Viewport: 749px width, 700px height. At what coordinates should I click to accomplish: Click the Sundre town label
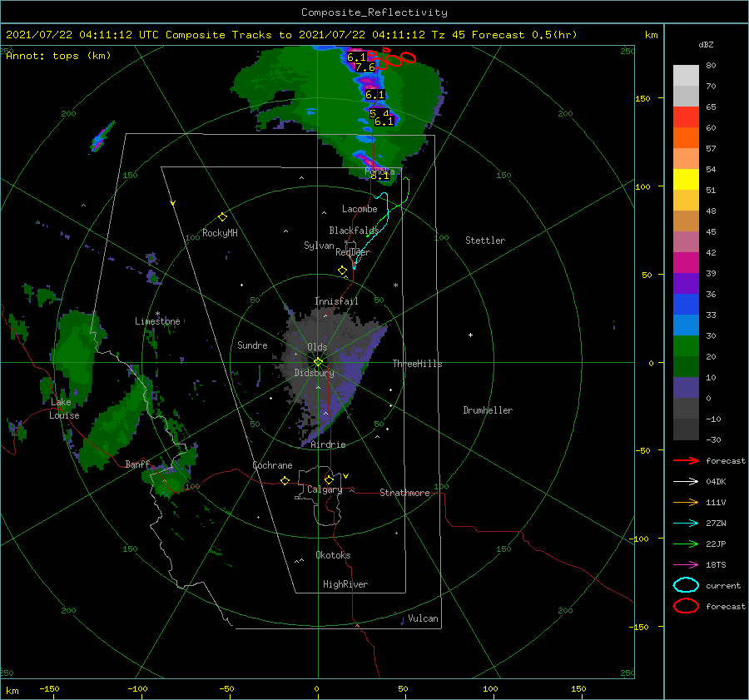pyautogui.click(x=252, y=345)
